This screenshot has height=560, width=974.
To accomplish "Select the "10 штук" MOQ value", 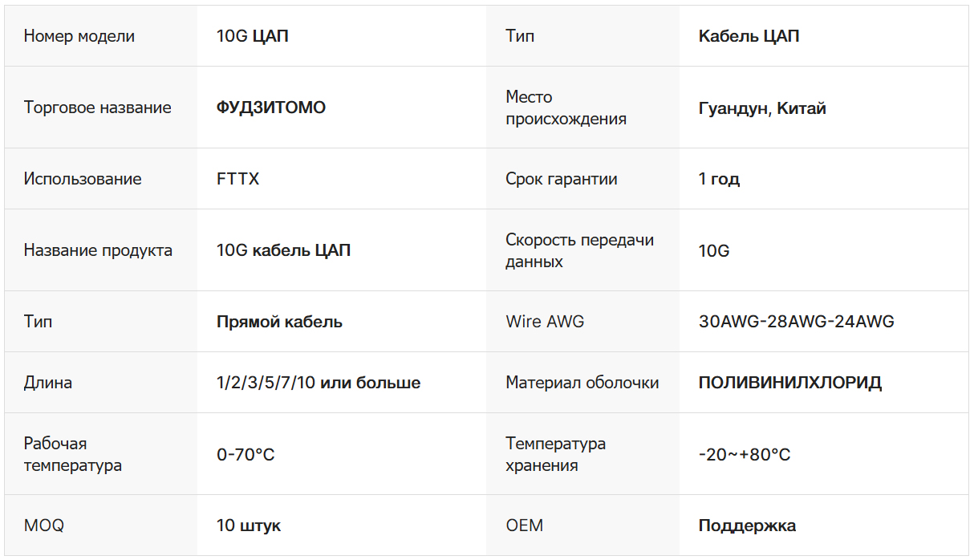I will (249, 526).
